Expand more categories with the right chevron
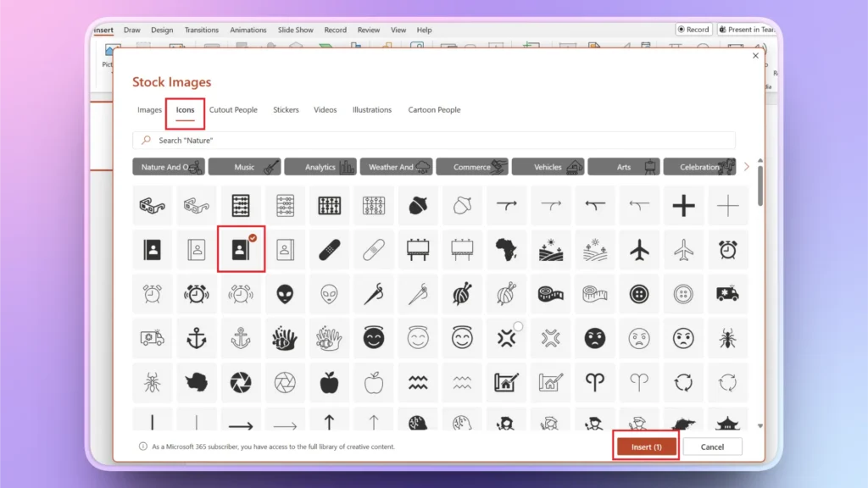The width and height of the screenshot is (868, 488). pos(747,166)
